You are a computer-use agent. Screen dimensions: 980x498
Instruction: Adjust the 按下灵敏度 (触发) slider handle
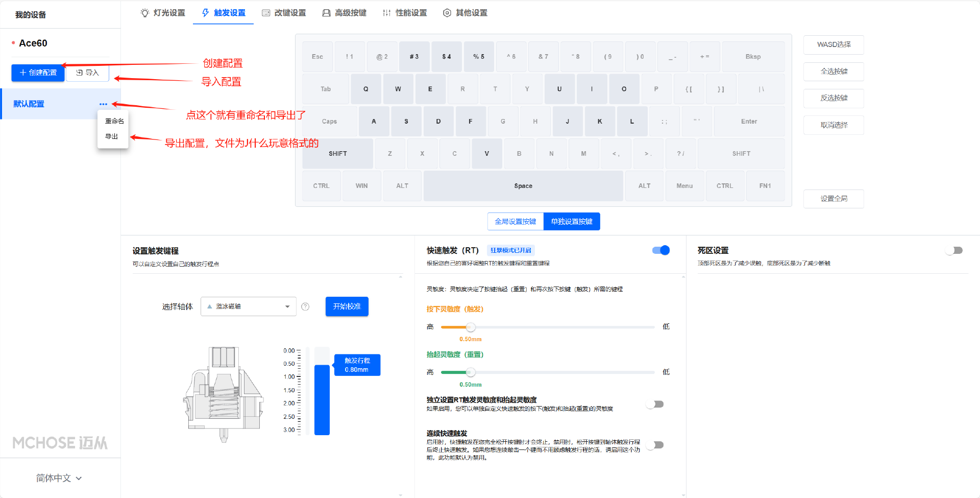471,327
